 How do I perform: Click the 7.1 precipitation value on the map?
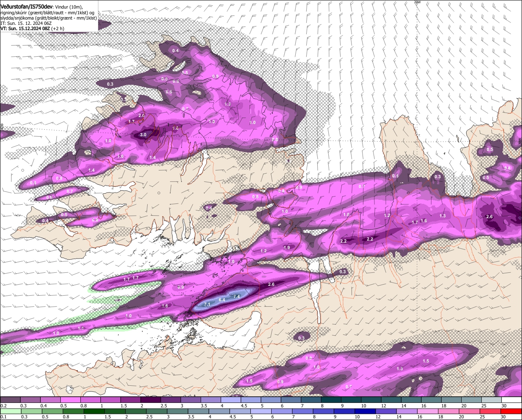pos(207,305)
